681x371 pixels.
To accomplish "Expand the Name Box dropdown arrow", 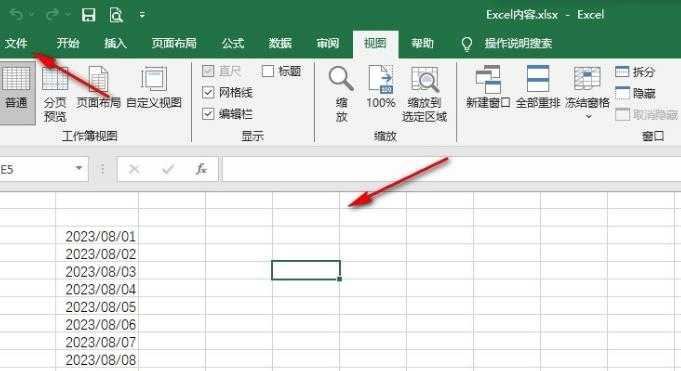I will [x=79, y=168].
